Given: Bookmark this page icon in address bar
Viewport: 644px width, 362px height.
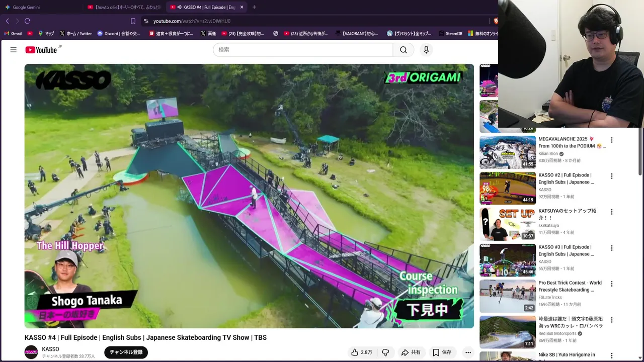Looking at the screenshot, I should point(133,21).
